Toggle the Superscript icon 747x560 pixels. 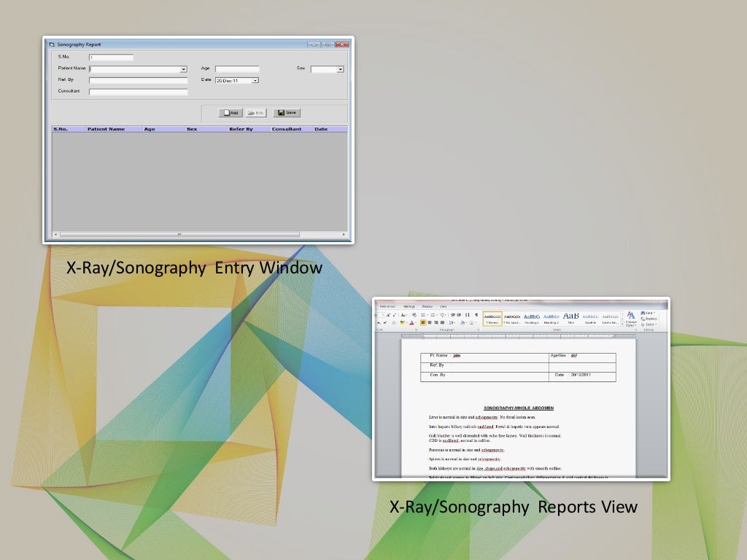(x=385, y=323)
